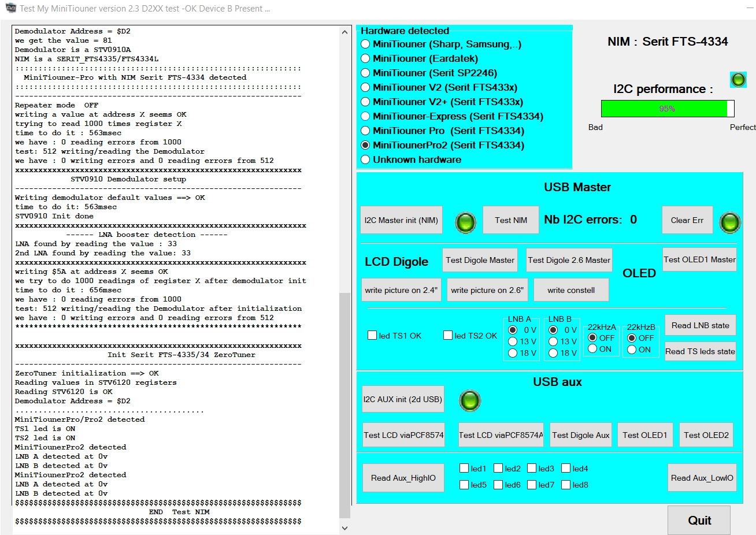Click the Test OLED2 button
Screen dimensions: 756x535
coord(706,435)
